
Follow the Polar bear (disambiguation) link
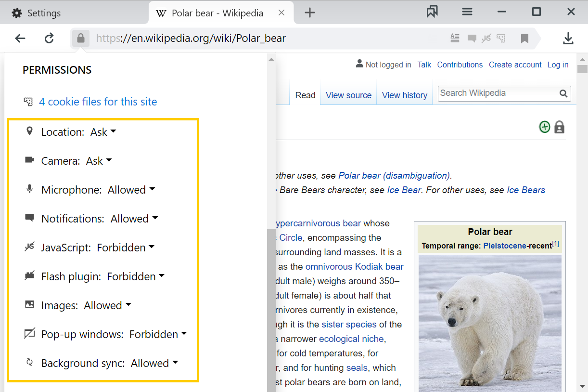[x=394, y=175]
